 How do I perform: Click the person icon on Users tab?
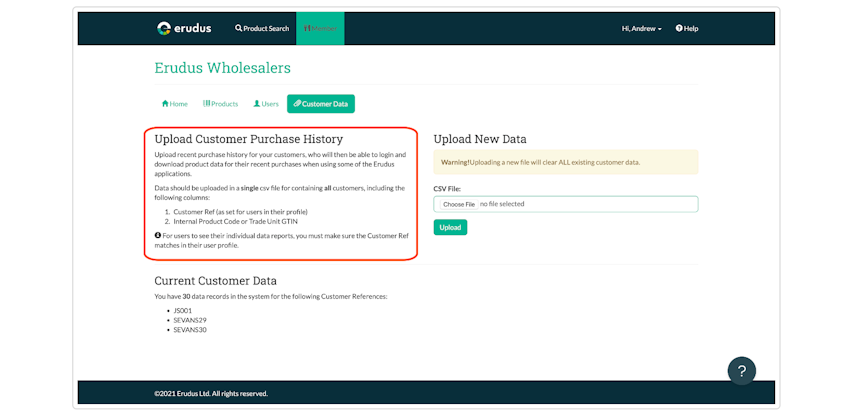[x=256, y=103]
